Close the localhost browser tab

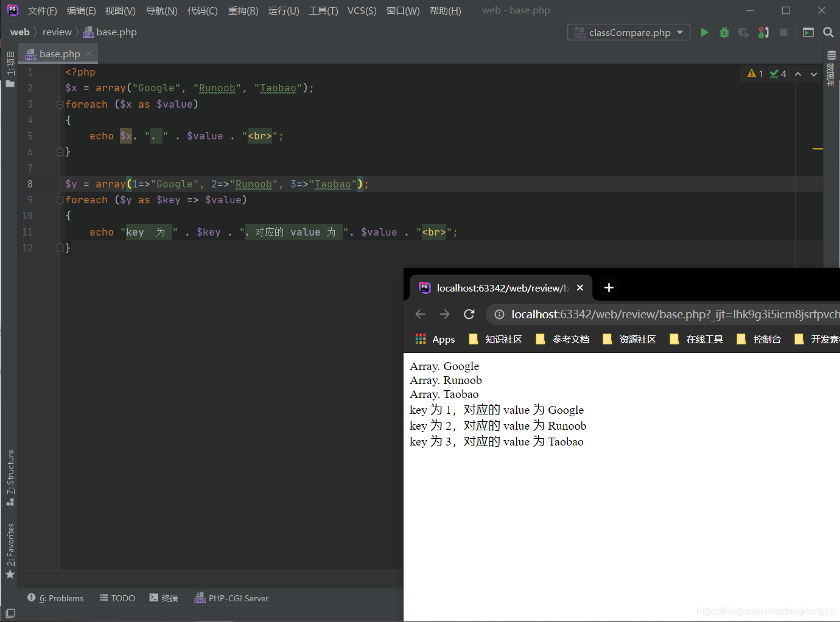pos(580,288)
